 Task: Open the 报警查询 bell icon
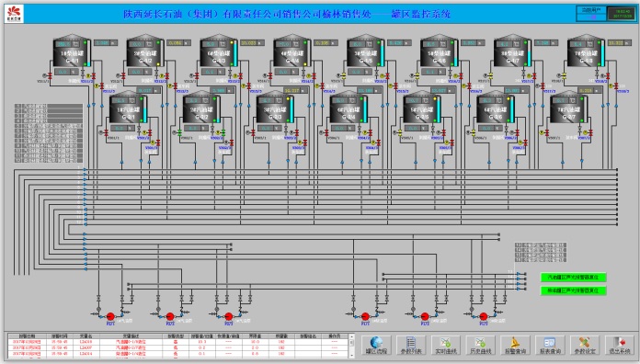tap(515, 346)
